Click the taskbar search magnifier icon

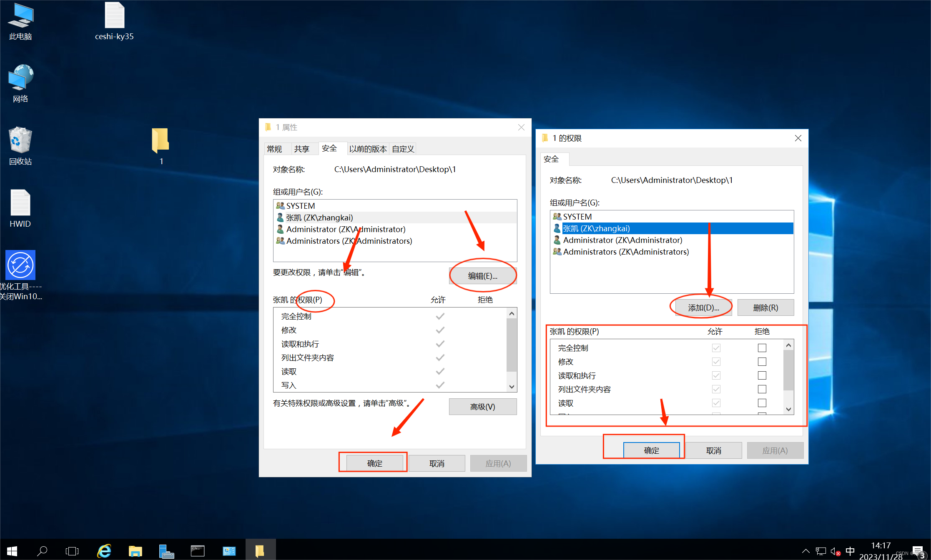tap(42, 551)
